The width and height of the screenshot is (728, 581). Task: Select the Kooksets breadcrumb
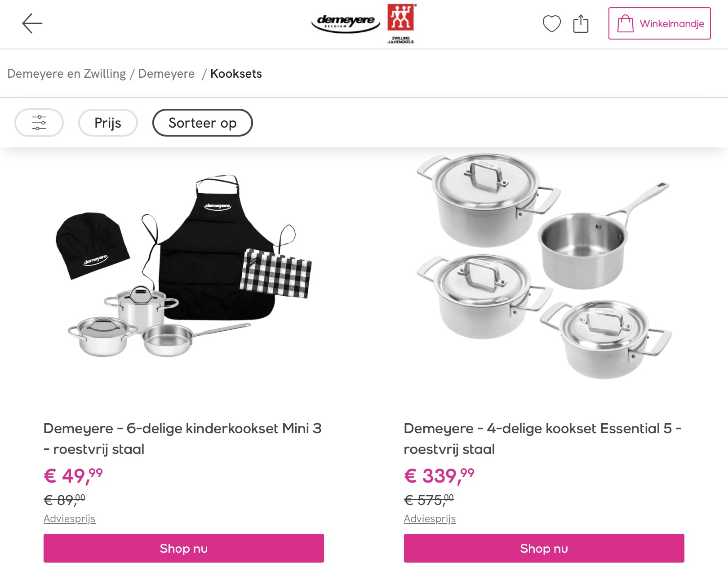236,74
